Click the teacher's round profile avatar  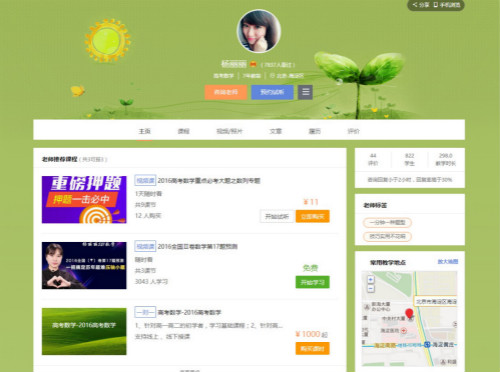[259, 31]
